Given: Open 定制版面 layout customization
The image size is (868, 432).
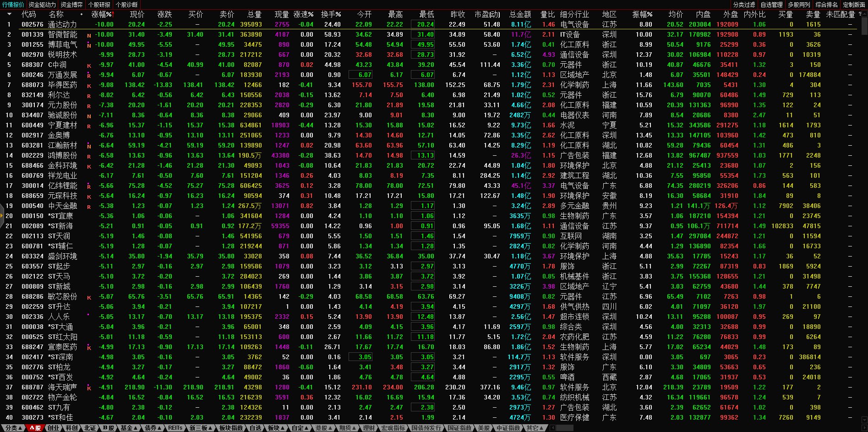Looking at the screenshot, I should pyautogui.click(x=854, y=5).
